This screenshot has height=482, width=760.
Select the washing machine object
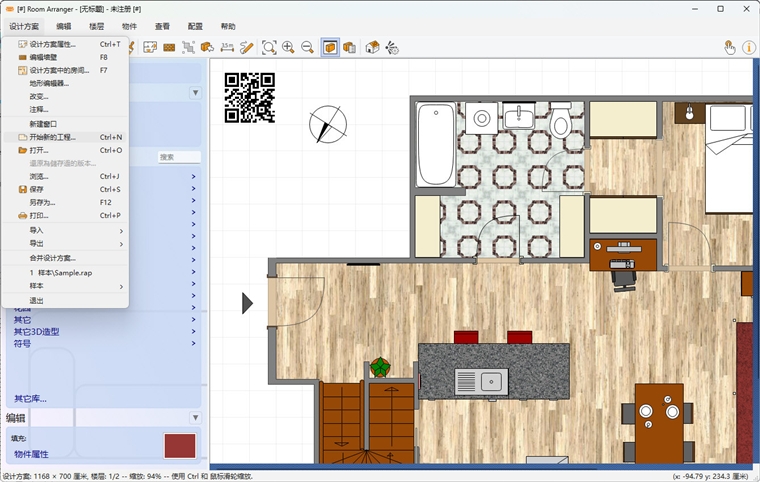pyautogui.click(x=482, y=118)
